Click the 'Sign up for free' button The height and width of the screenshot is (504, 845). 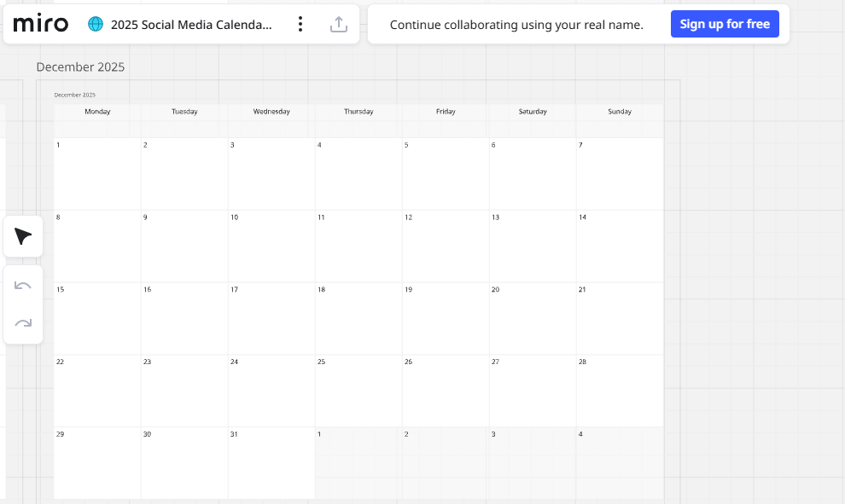tap(725, 24)
